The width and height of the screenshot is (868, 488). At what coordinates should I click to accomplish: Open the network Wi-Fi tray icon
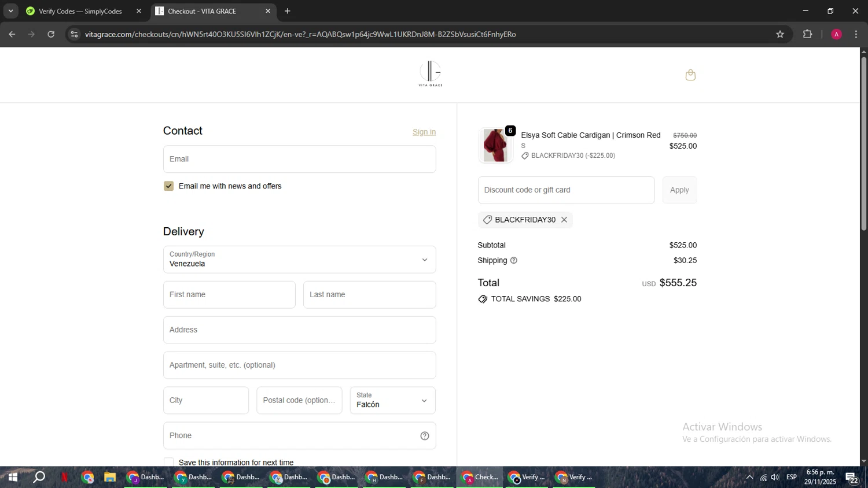pyautogui.click(x=763, y=478)
